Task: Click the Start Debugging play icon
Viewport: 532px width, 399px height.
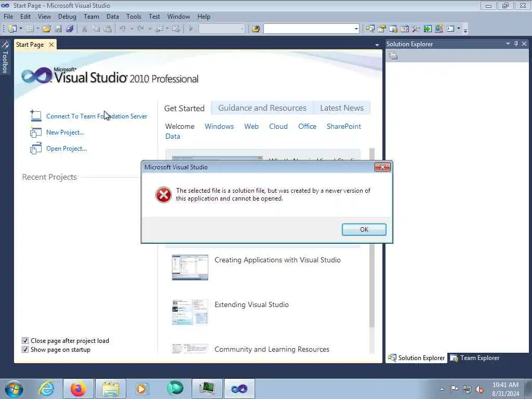Action: click(191, 29)
